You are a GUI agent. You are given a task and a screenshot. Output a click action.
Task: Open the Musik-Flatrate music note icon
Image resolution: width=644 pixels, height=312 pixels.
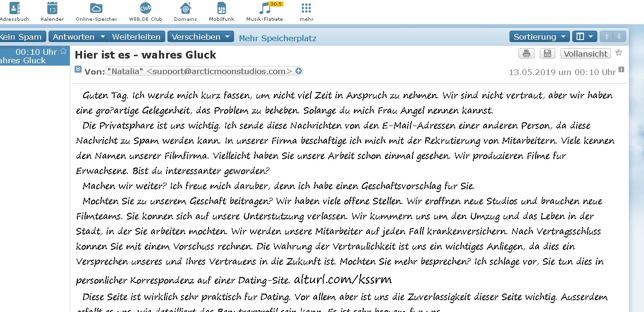click(x=265, y=8)
